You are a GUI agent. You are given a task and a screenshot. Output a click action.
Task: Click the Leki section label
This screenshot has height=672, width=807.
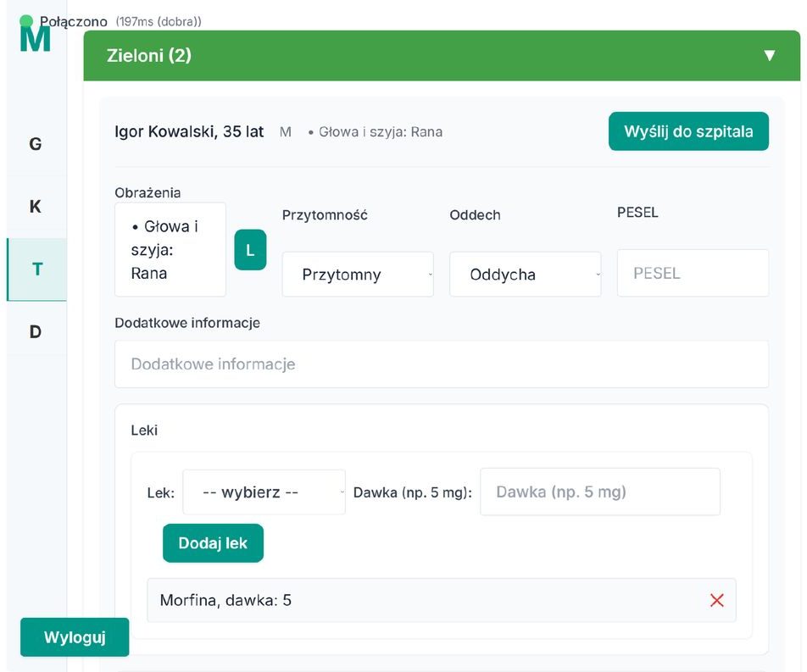click(144, 430)
